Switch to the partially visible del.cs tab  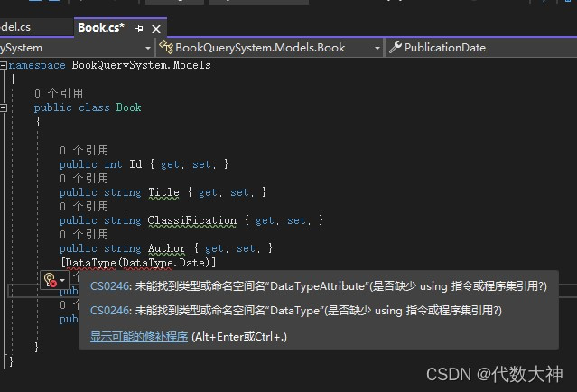[x=15, y=27]
